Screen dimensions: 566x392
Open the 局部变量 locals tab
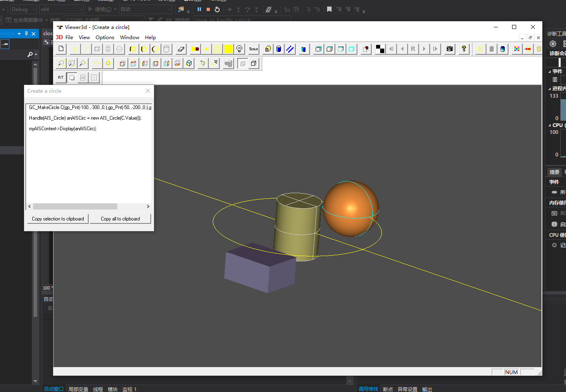[x=78, y=389]
